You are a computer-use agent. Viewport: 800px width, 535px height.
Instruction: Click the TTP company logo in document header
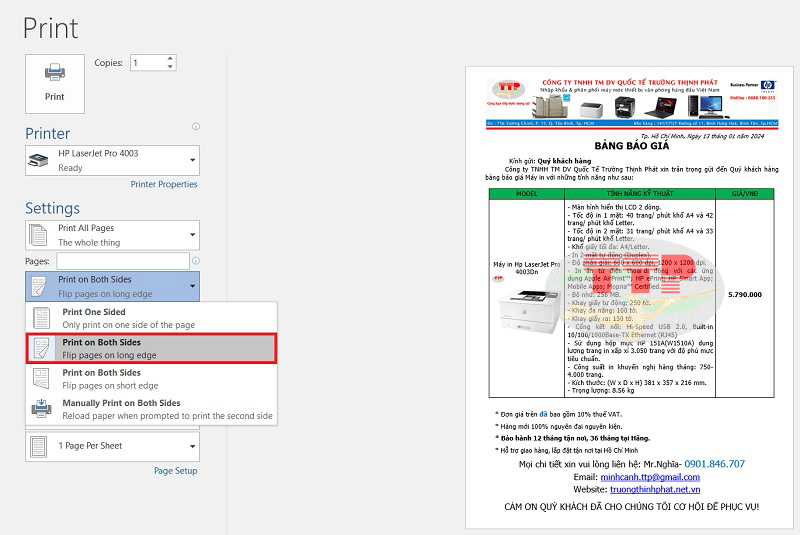[x=508, y=90]
